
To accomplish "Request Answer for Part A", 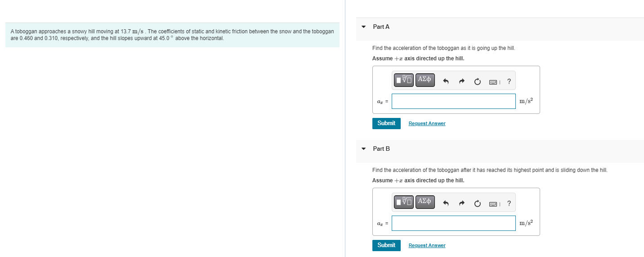I will pyautogui.click(x=427, y=123).
